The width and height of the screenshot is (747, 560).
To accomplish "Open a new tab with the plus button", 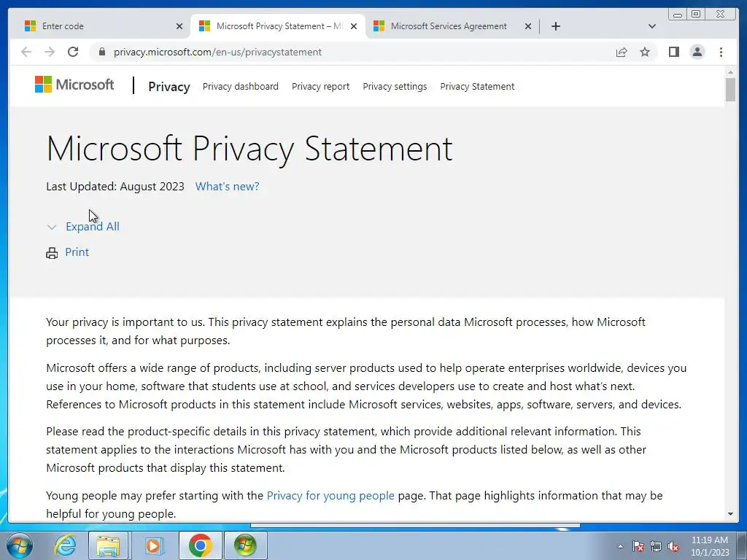I will [x=555, y=26].
